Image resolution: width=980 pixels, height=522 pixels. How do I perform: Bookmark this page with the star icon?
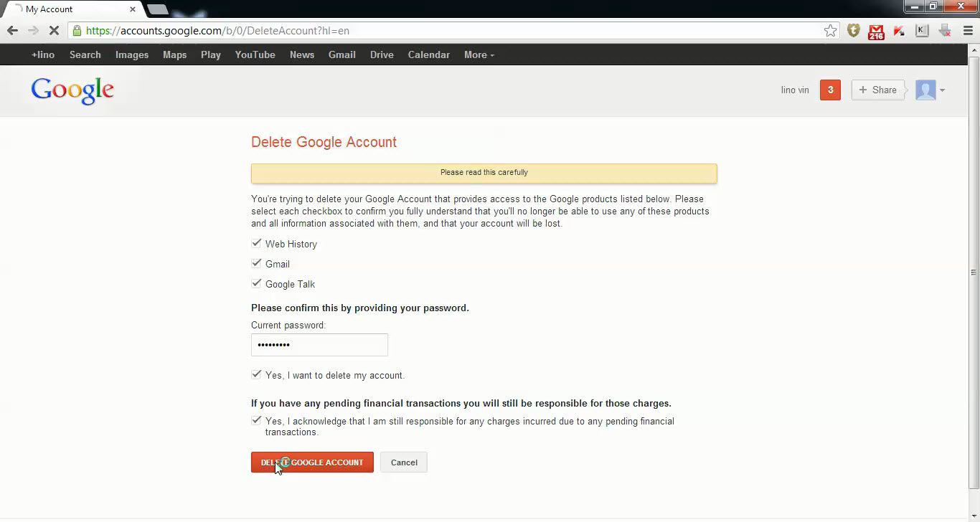click(x=830, y=31)
